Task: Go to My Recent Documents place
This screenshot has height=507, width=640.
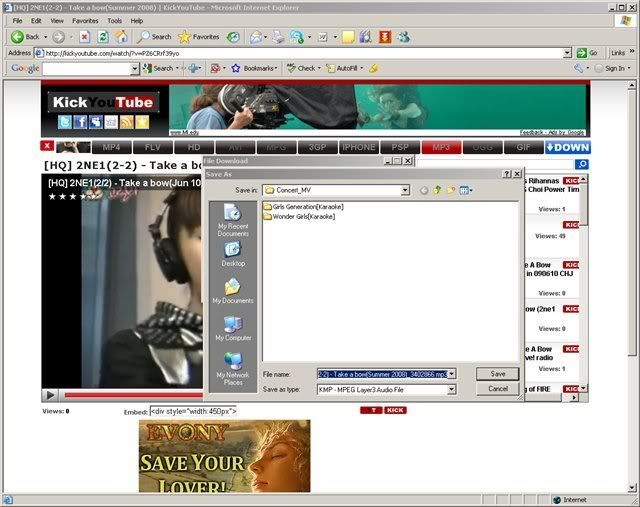Action: (x=233, y=220)
